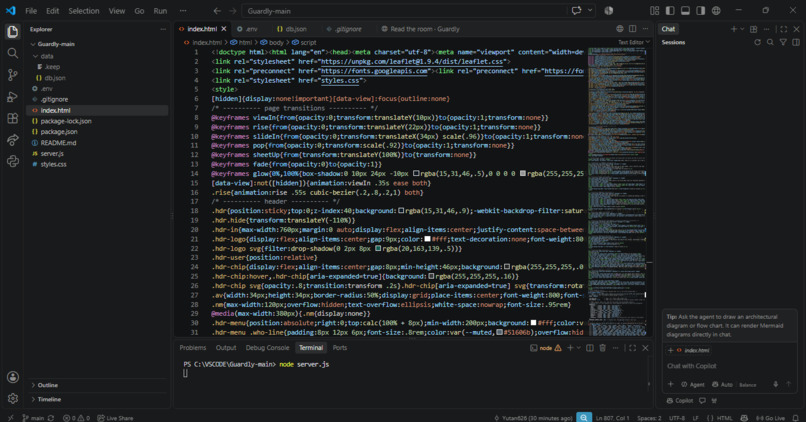The image size is (806, 422).
Task: Go back with navigation arrow
Action: pyautogui.click(x=217, y=11)
